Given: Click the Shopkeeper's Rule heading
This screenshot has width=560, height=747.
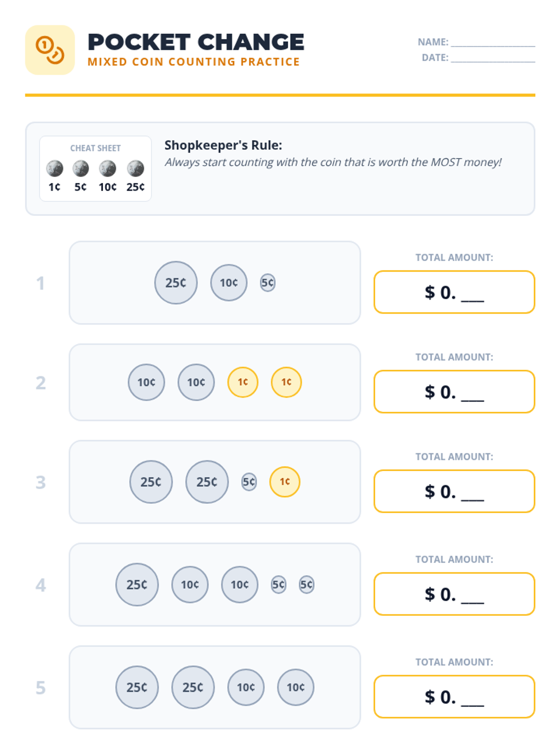Looking at the screenshot, I should tap(223, 145).
